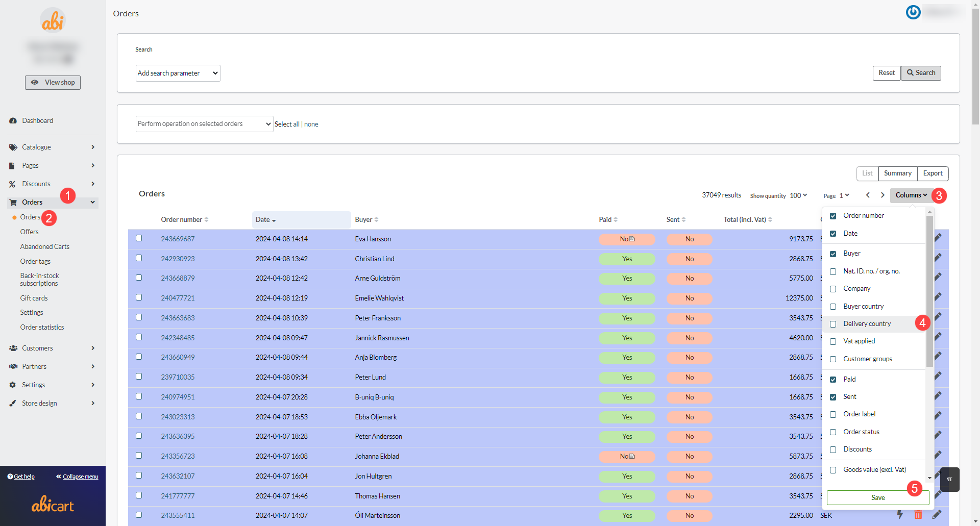Viewport: 980px width, 526px height.
Task: Select checkbox for order 243669687
Action: [x=139, y=238]
